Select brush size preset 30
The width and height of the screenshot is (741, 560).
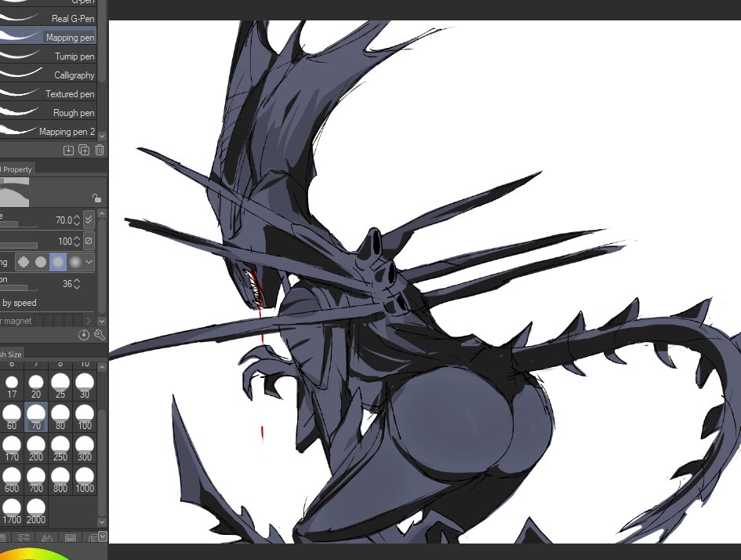(x=85, y=386)
